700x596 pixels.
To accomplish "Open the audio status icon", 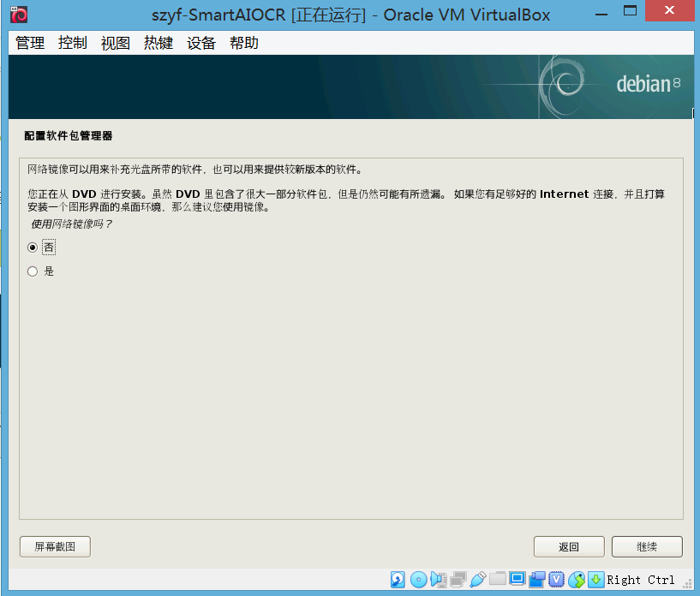I will [439, 580].
